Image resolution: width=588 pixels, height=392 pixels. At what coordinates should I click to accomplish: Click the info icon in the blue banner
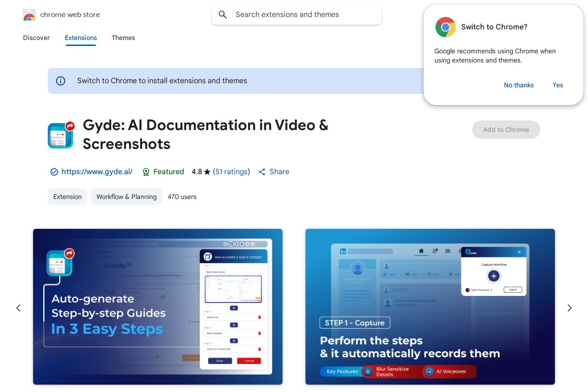pyautogui.click(x=61, y=81)
